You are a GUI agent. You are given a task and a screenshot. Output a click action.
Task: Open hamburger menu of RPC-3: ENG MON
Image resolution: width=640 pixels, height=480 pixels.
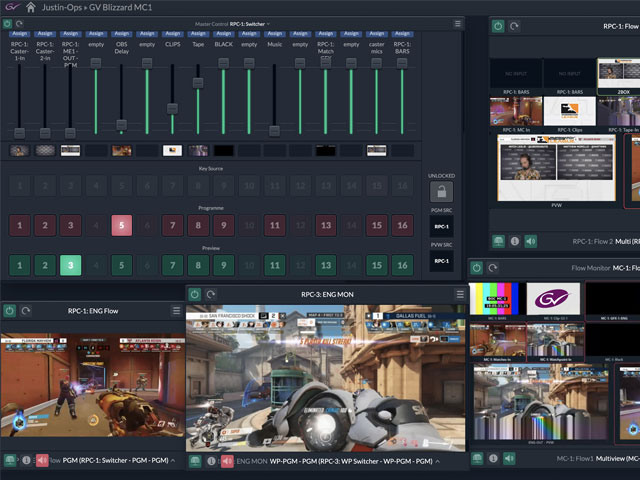(460, 294)
